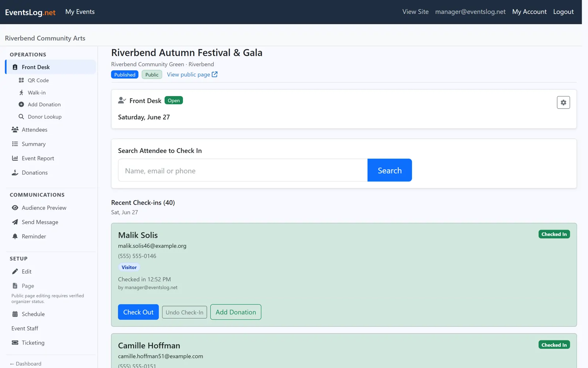Open the Event Report page
The height and width of the screenshot is (368, 588).
coord(38,158)
